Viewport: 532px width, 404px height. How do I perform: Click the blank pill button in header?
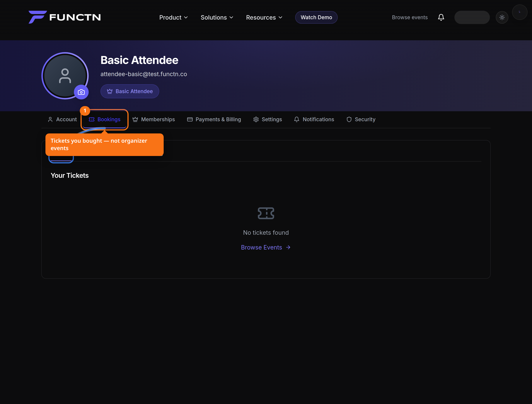(472, 17)
